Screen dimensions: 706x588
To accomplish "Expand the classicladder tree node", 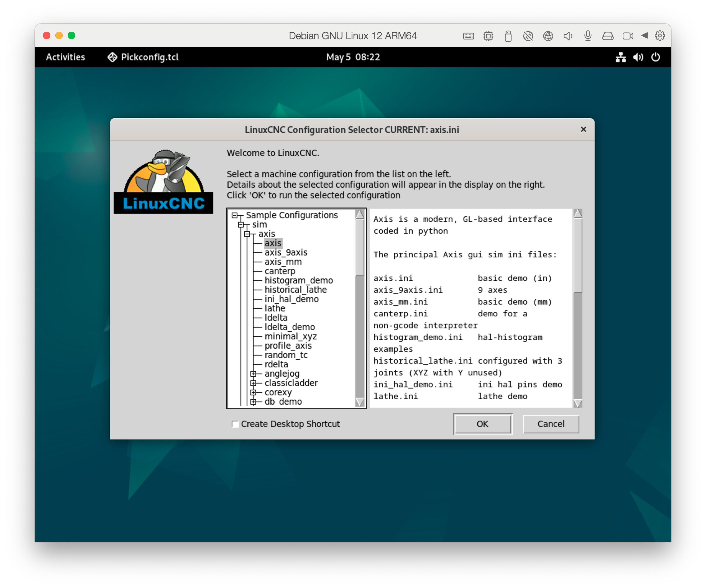I will pos(254,383).
